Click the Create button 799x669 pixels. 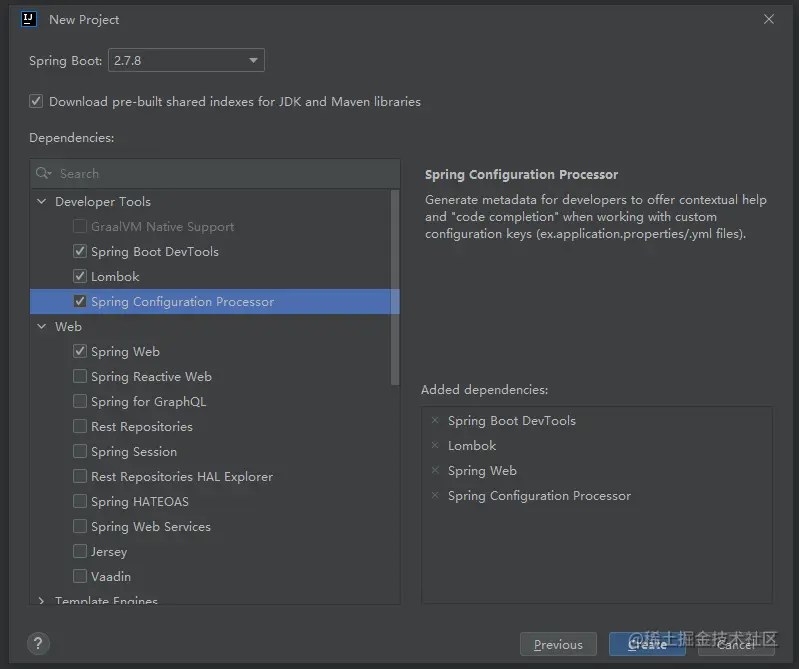point(647,645)
